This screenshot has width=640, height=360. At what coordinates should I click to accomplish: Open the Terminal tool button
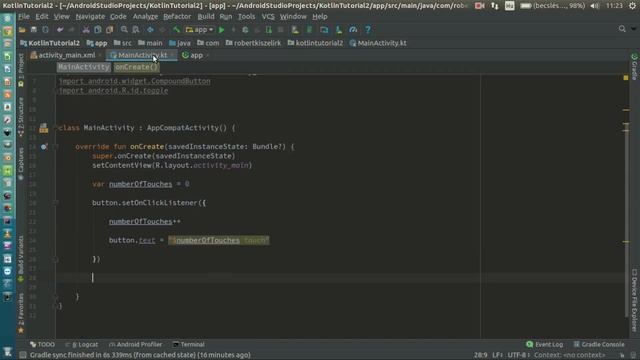(189, 344)
